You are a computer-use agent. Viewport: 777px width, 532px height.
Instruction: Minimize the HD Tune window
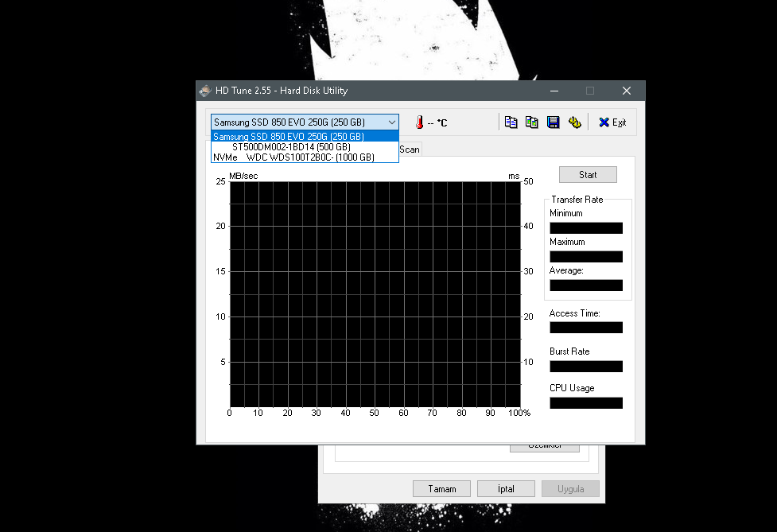tap(554, 91)
